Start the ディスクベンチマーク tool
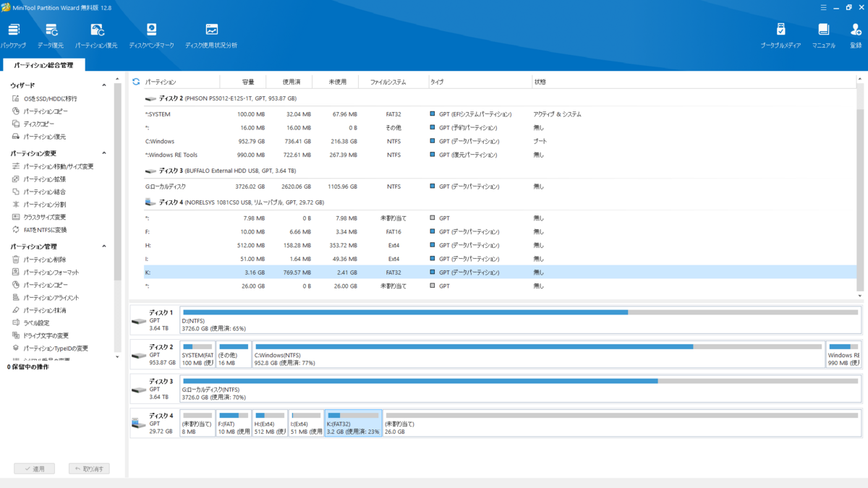This screenshot has height=488, width=868. click(x=152, y=35)
